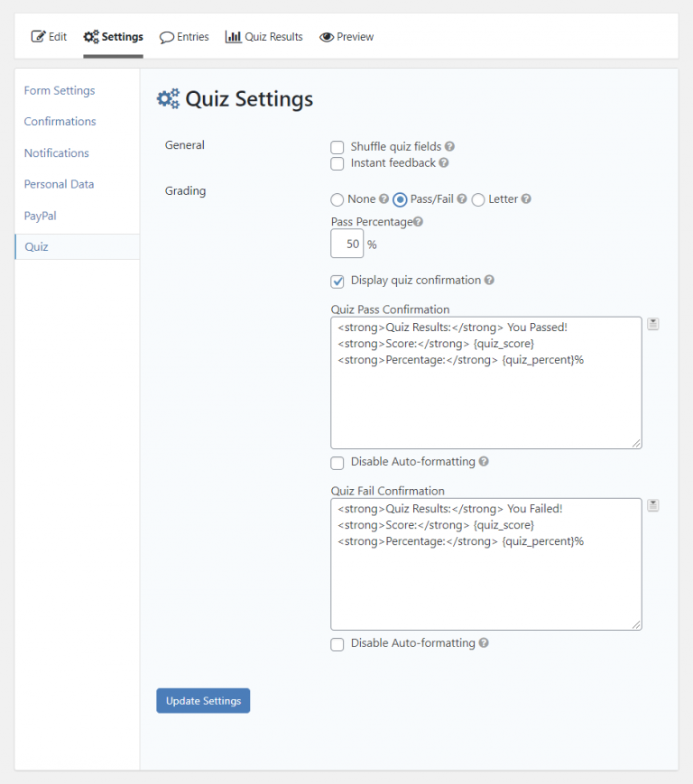Viewport: 693px width, 784px height.
Task: Select the Letter grading radio button
Action: (477, 199)
